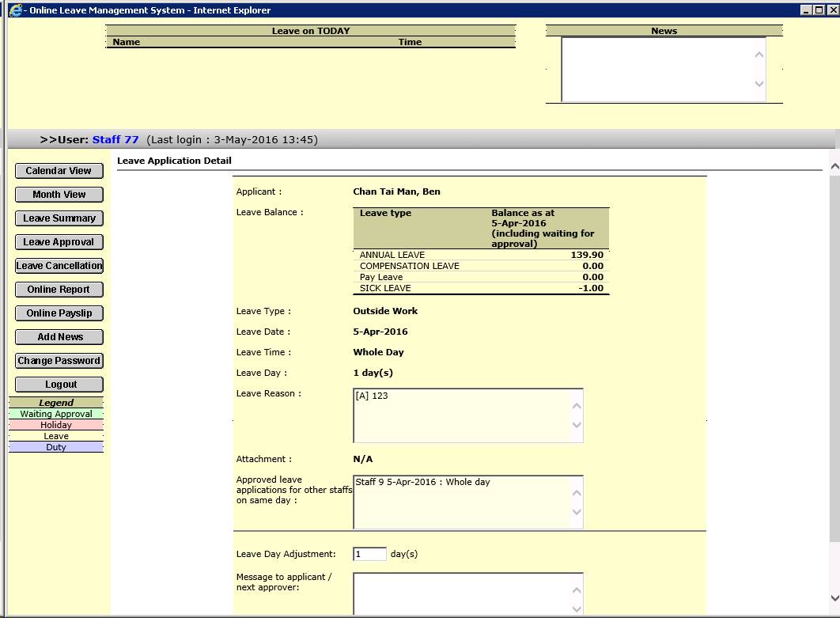Select the ANNUAL LEAVE balance row
The height and width of the screenshot is (618, 840).
click(481, 255)
